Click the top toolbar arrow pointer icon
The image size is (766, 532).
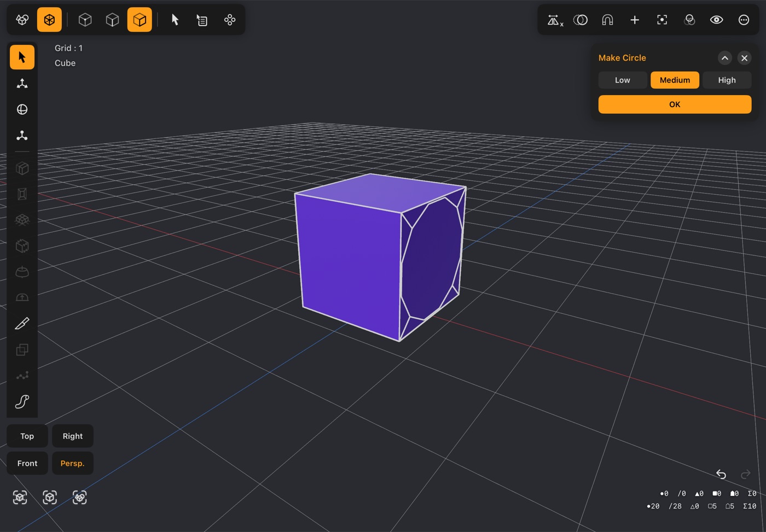click(x=175, y=20)
